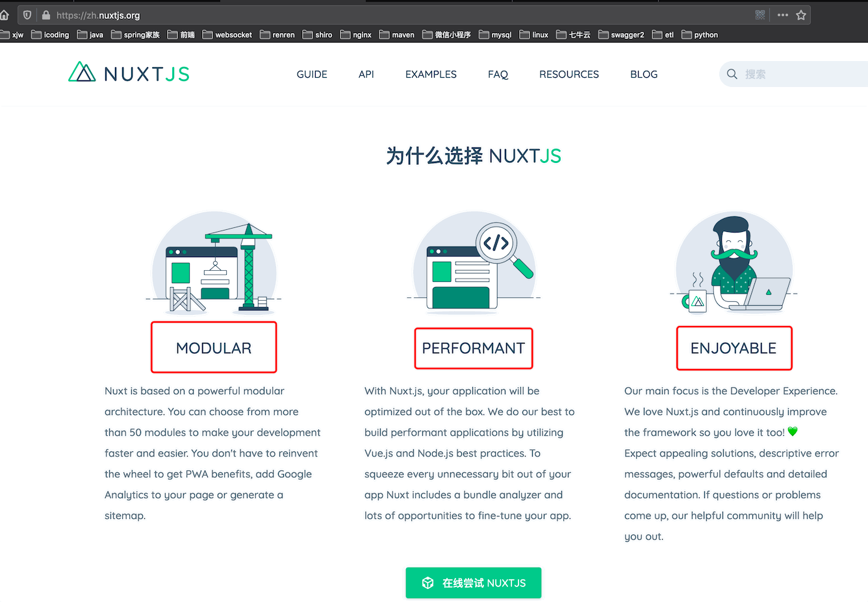
Task: Open the linux bookmark folder
Action: [534, 35]
